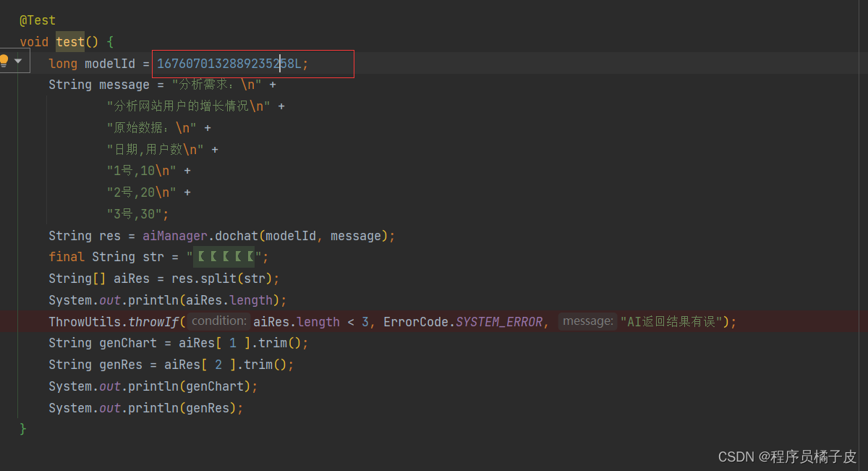The image size is (868, 471).
Task: Click the yellow lightbulb intention icon
Action: tap(4, 61)
